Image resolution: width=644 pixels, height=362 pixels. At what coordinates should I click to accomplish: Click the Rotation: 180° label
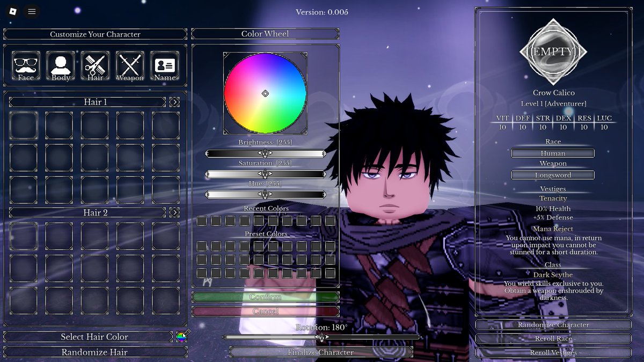click(x=321, y=327)
